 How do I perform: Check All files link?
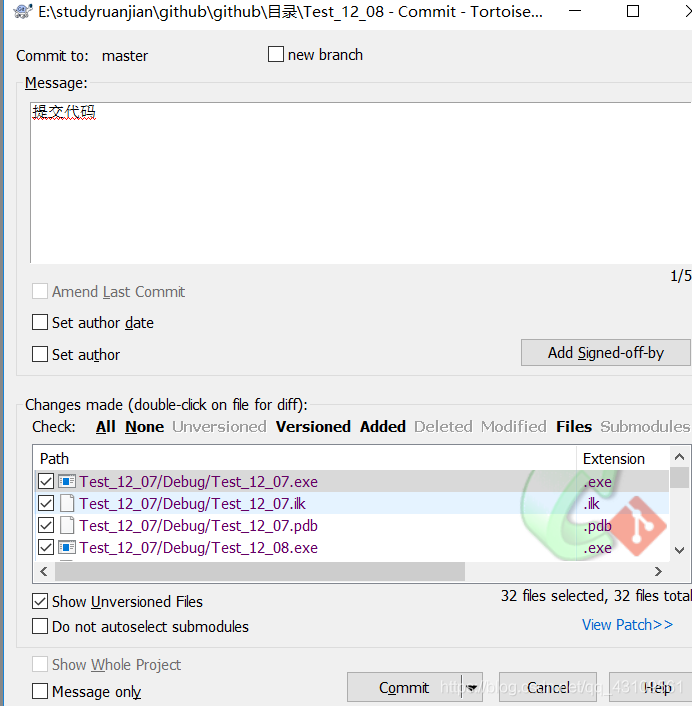click(x=106, y=426)
